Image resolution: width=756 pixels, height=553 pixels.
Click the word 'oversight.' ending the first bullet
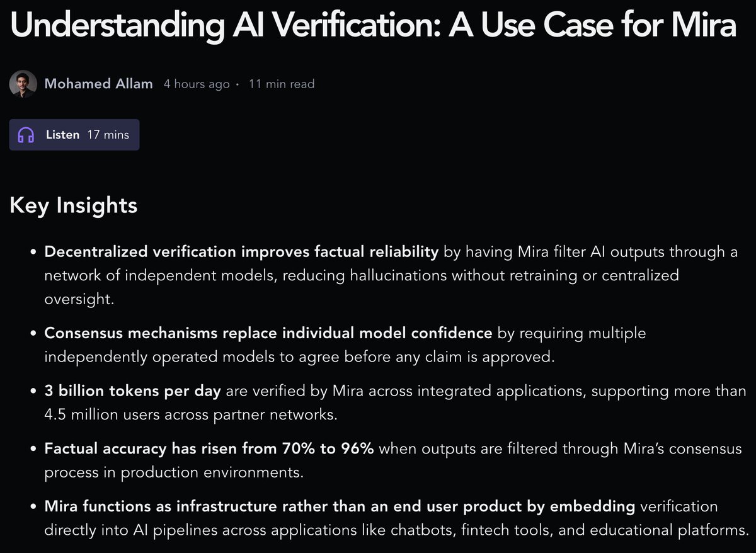tap(79, 299)
